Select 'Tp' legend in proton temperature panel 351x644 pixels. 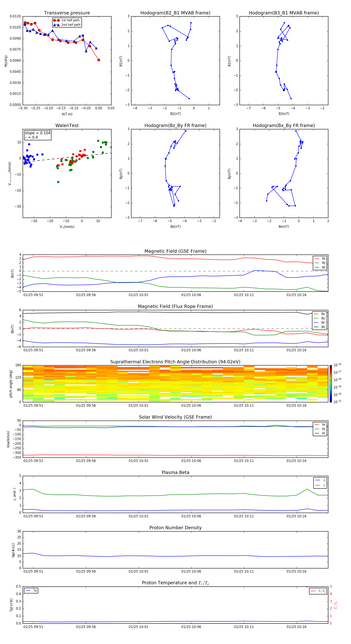(31, 591)
